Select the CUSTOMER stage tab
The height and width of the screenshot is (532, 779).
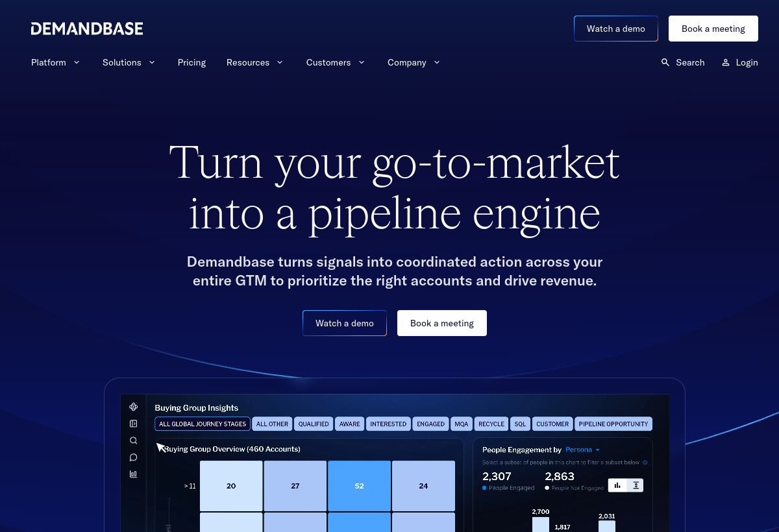pos(552,424)
